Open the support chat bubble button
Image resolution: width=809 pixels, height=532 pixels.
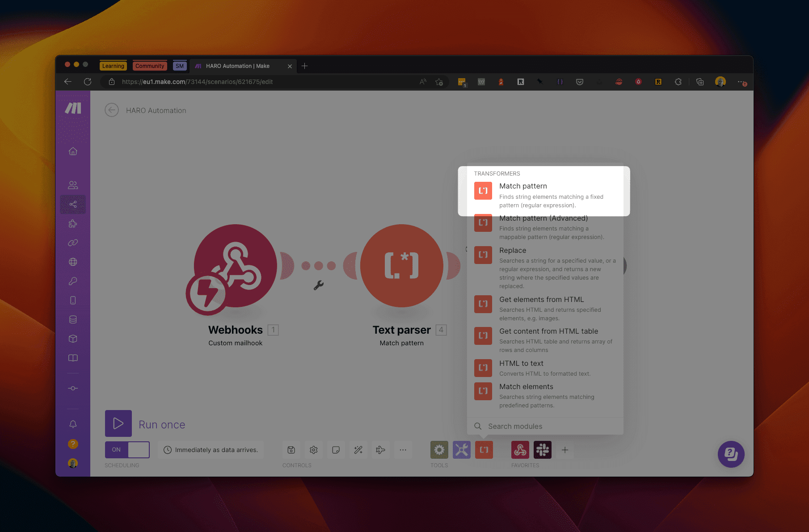pyautogui.click(x=731, y=454)
